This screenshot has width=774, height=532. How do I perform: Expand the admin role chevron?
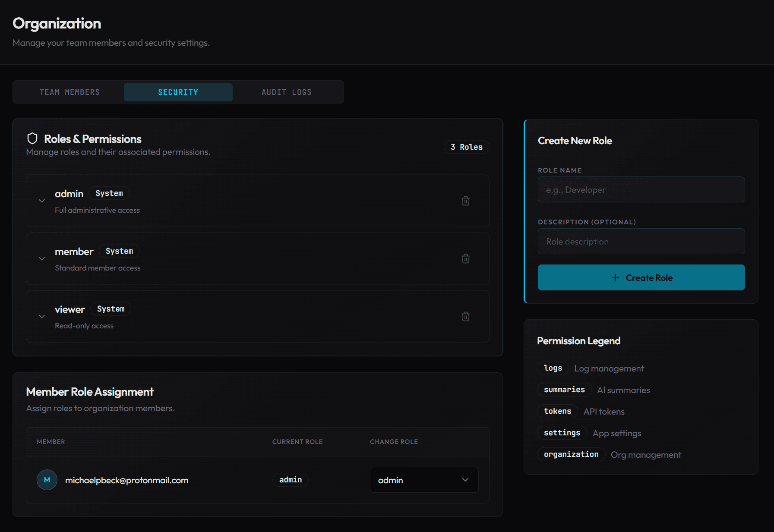pyautogui.click(x=42, y=201)
